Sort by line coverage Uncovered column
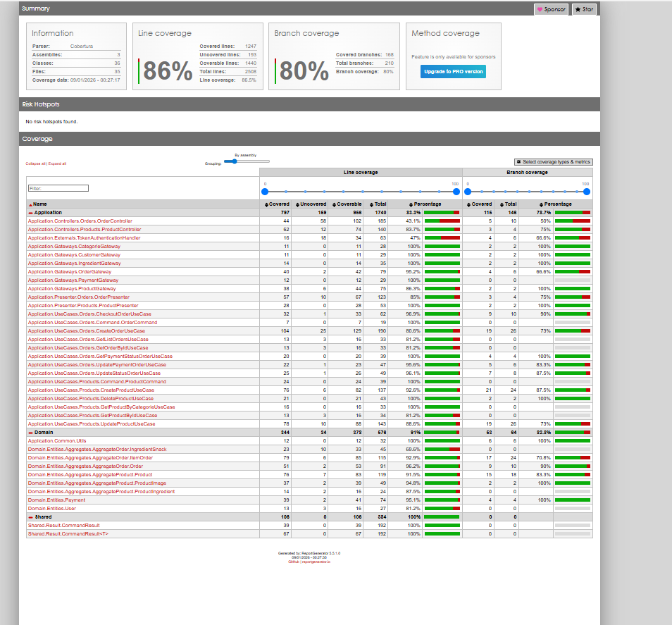 pyautogui.click(x=311, y=204)
